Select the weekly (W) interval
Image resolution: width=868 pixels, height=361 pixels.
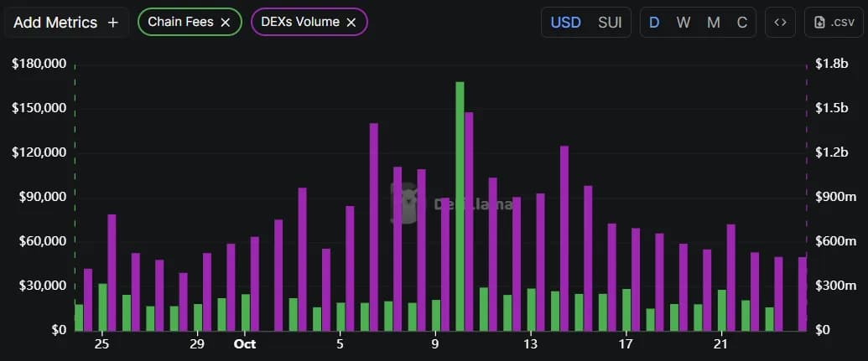(x=683, y=23)
